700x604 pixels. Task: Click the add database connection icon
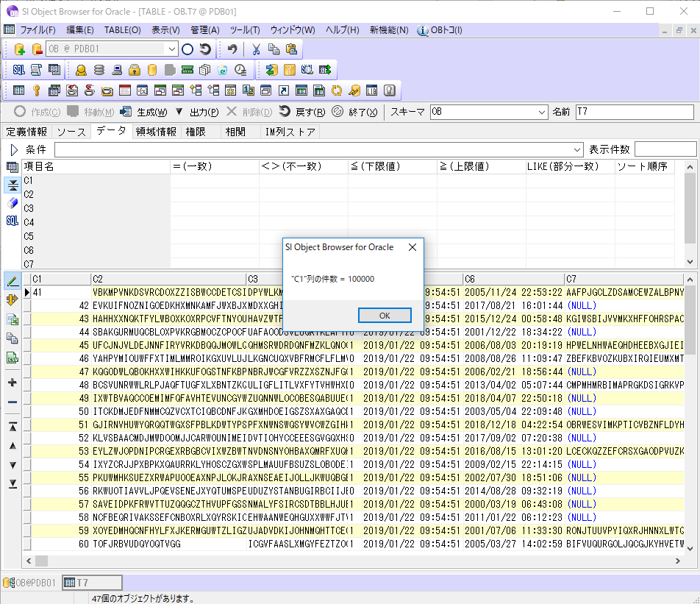click(x=20, y=49)
